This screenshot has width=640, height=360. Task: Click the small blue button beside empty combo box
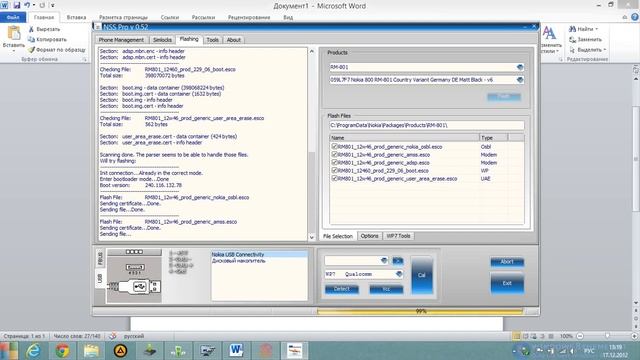point(398,260)
